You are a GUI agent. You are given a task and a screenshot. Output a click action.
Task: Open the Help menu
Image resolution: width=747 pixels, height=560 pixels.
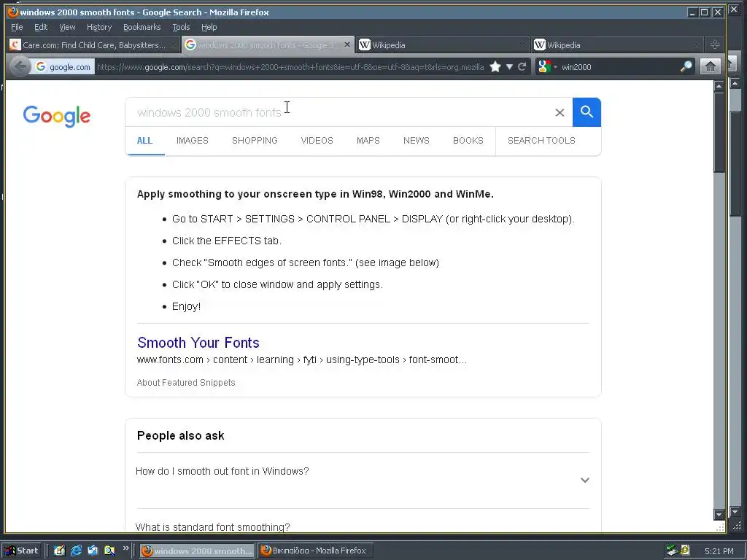pos(209,27)
